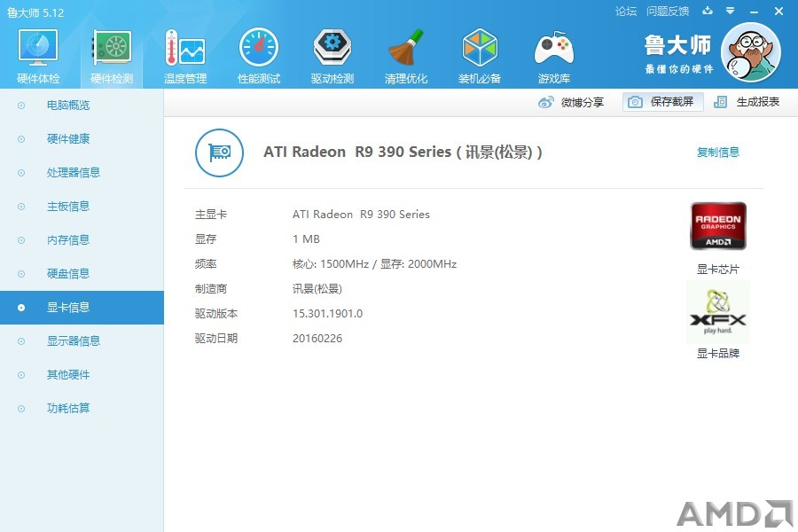Open 问题反馈 feedback link
798x532 pixels.
(x=667, y=12)
